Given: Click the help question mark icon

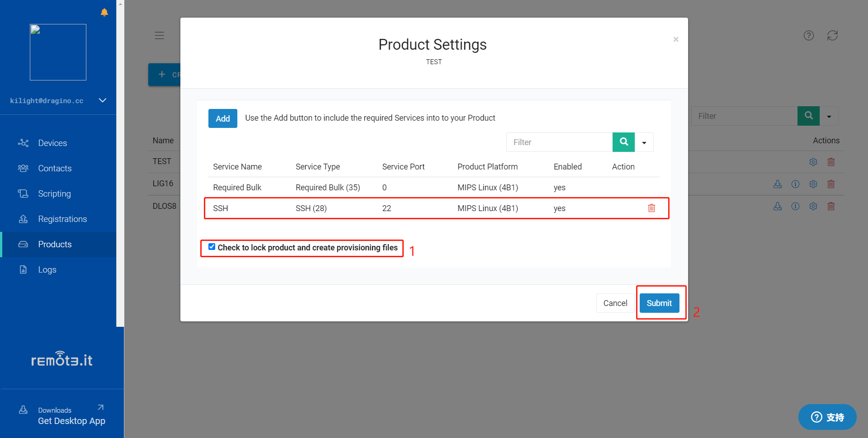Looking at the screenshot, I should pos(809,35).
